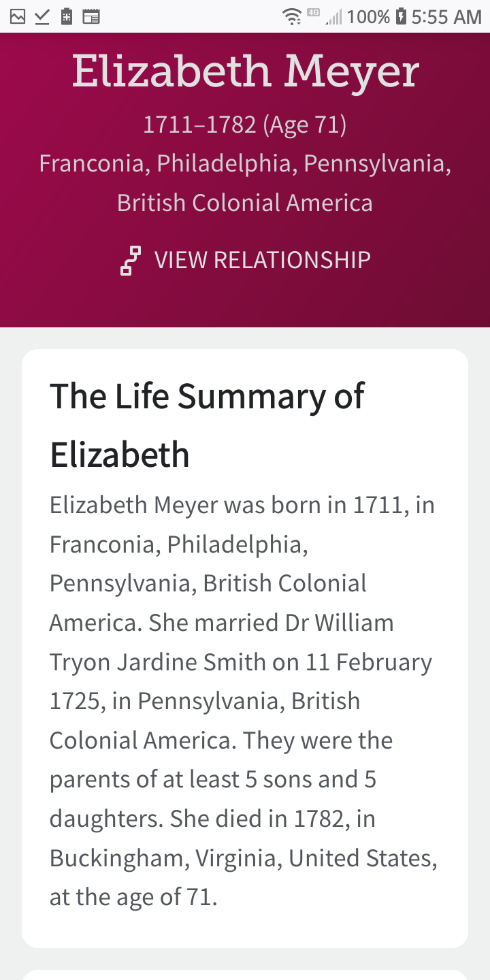Viewport: 490px width, 980px height.
Task: Tap the 100% battery percentage text
Action: click(x=368, y=16)
